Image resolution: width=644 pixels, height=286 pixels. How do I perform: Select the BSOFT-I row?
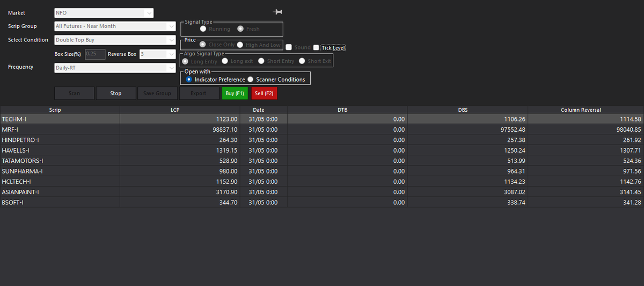click(322, 203)
